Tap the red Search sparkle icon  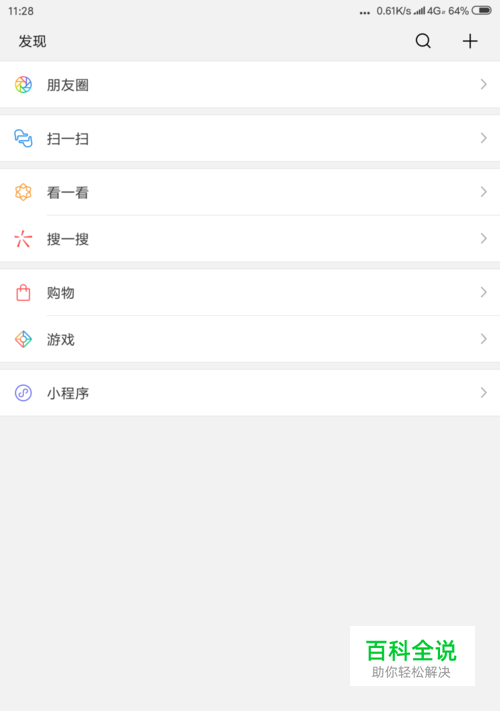point(23,239)
